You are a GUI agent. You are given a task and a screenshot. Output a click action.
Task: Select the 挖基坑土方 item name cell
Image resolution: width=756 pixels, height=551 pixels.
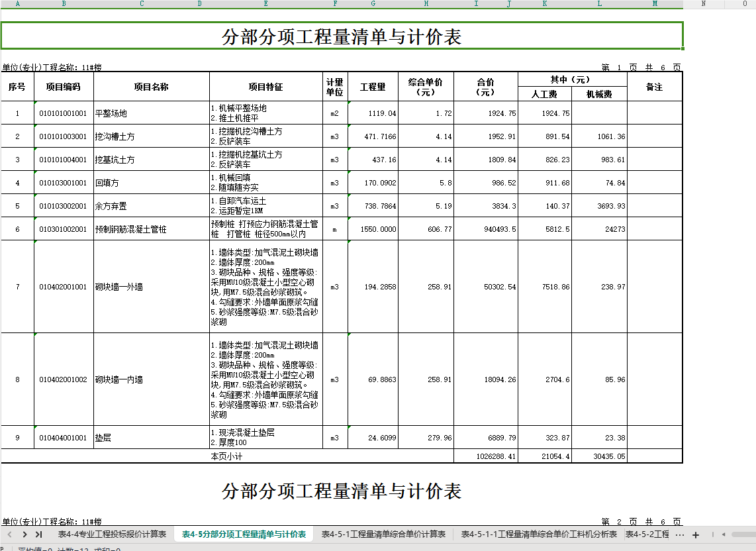tap(152, 160)
